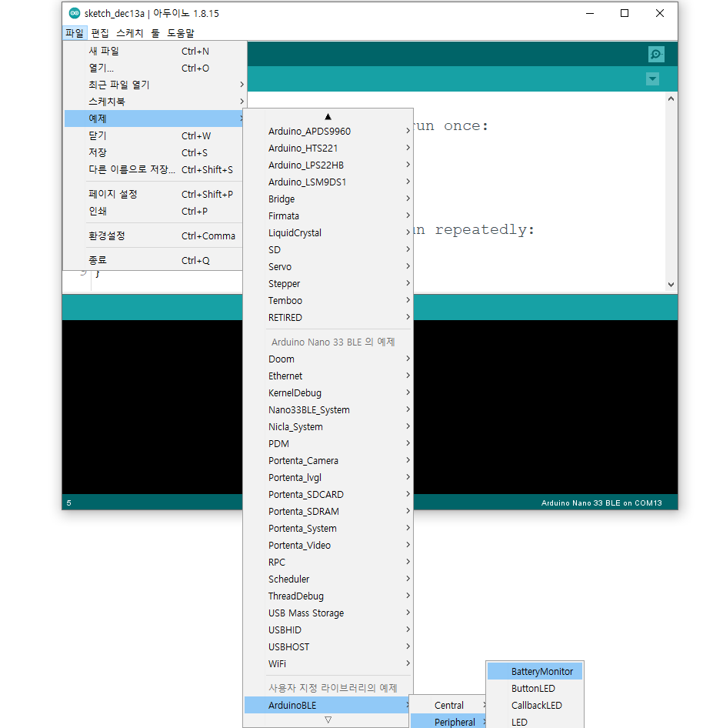Select ArduinoBLE library examples

click(328, 705)
